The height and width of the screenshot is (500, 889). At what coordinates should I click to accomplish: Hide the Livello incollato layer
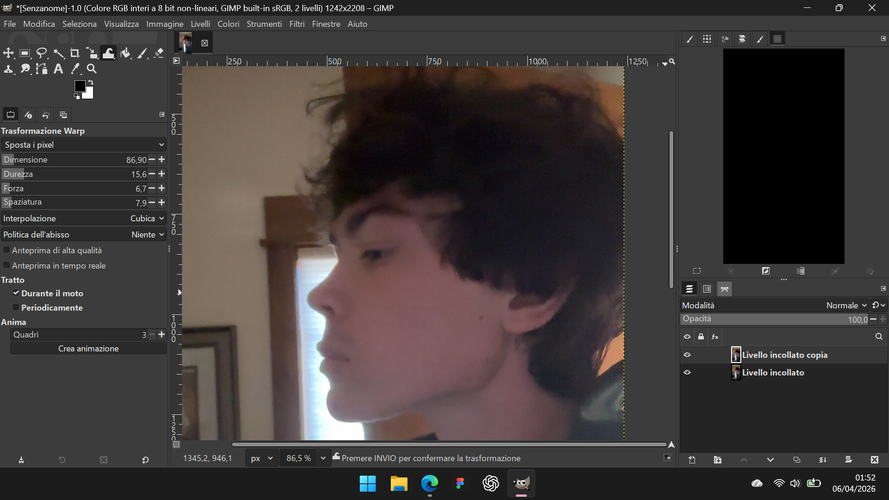pos(687,372)
